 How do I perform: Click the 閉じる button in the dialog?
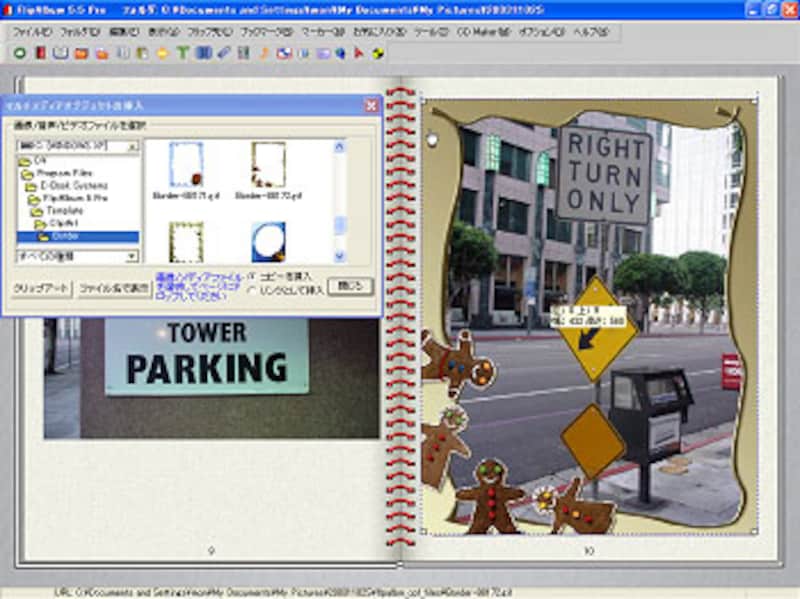tap(350, 286)
